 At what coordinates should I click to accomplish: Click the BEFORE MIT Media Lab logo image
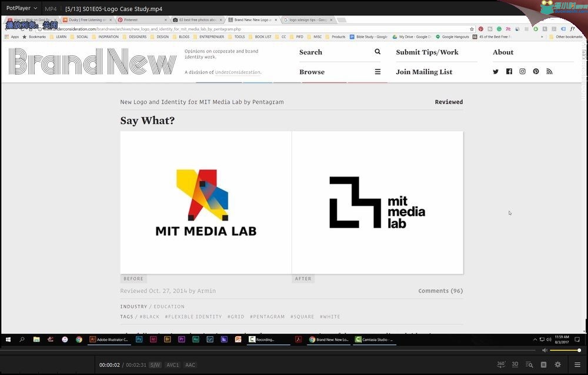206,203
